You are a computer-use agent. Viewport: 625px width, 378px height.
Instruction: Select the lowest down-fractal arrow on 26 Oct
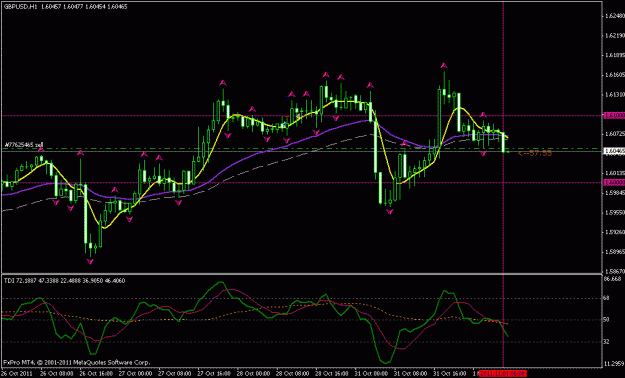[x=90, y=262]
